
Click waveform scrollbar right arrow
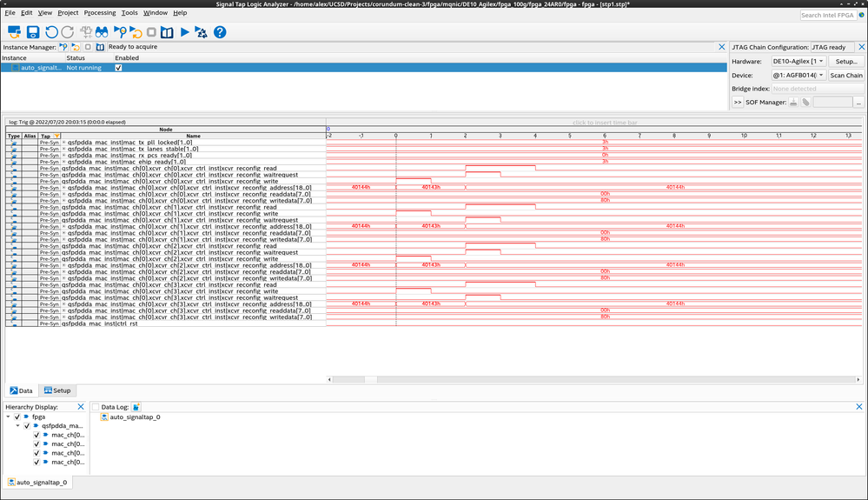point(858,380)
